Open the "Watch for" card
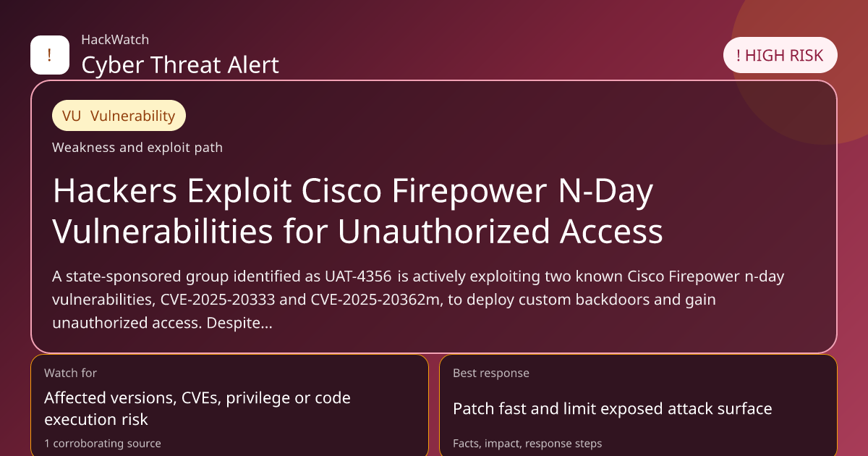 (x=229, y=405)
